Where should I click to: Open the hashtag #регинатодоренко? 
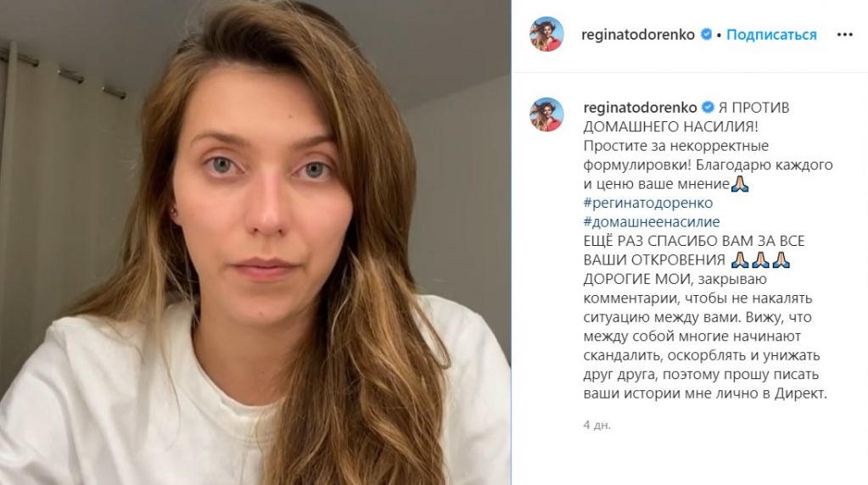click(648, 203)
